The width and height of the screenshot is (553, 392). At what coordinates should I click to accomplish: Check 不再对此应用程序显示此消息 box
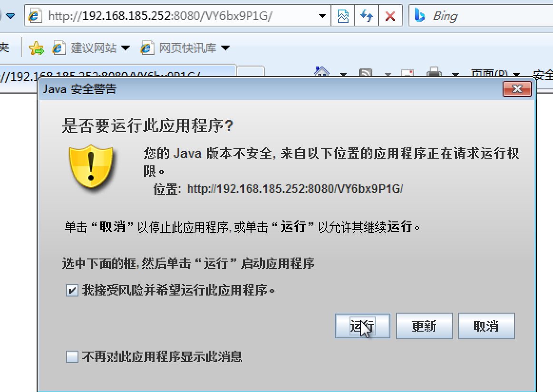tap(72, 357)
